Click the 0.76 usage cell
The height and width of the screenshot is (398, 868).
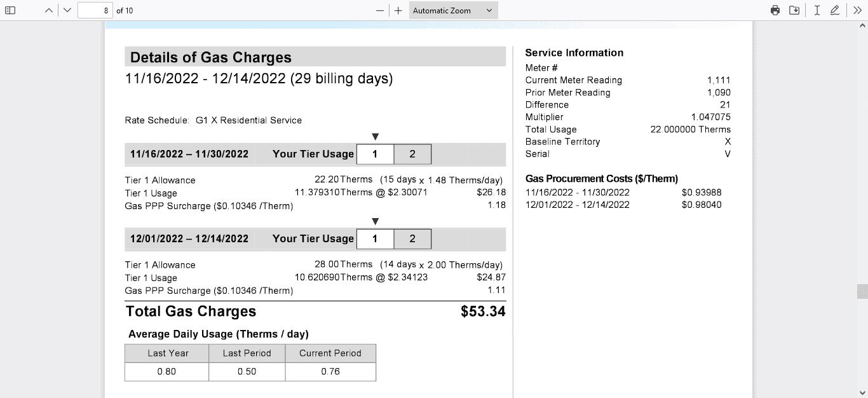(x=330, y=372)
